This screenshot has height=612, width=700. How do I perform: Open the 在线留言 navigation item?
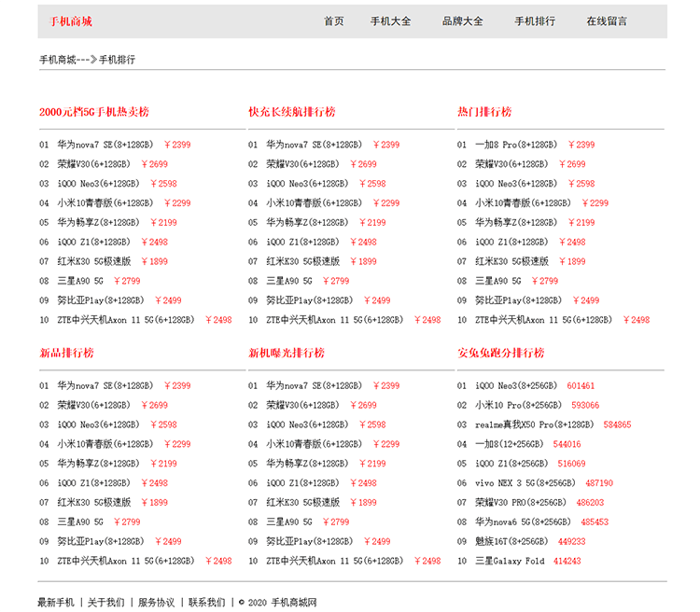pos(607,21)
